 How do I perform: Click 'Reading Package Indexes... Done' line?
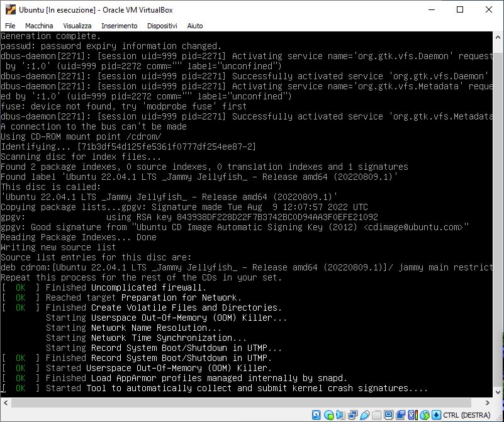click(79, 237)
